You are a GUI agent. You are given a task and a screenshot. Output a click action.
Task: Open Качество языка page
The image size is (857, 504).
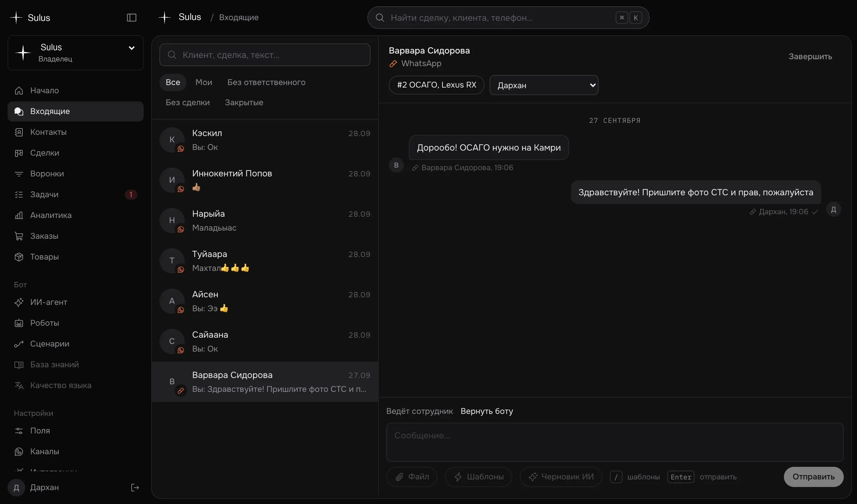tap(75, 385)
